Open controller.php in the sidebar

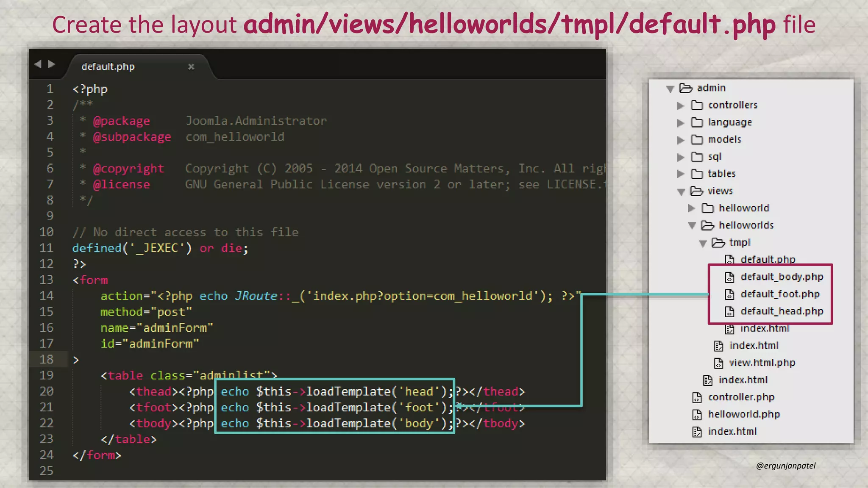pos(741,397)
